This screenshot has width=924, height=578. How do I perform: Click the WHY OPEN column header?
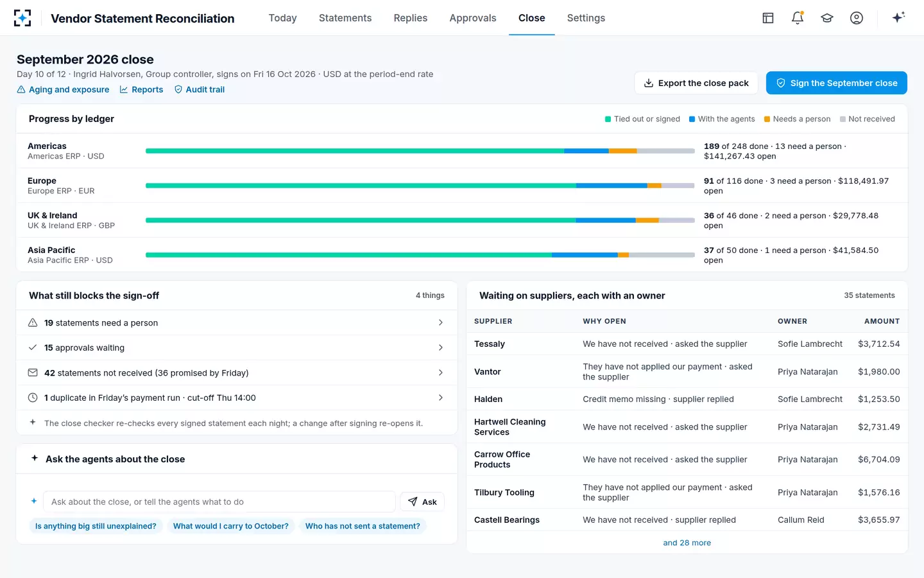coord(604,321)
